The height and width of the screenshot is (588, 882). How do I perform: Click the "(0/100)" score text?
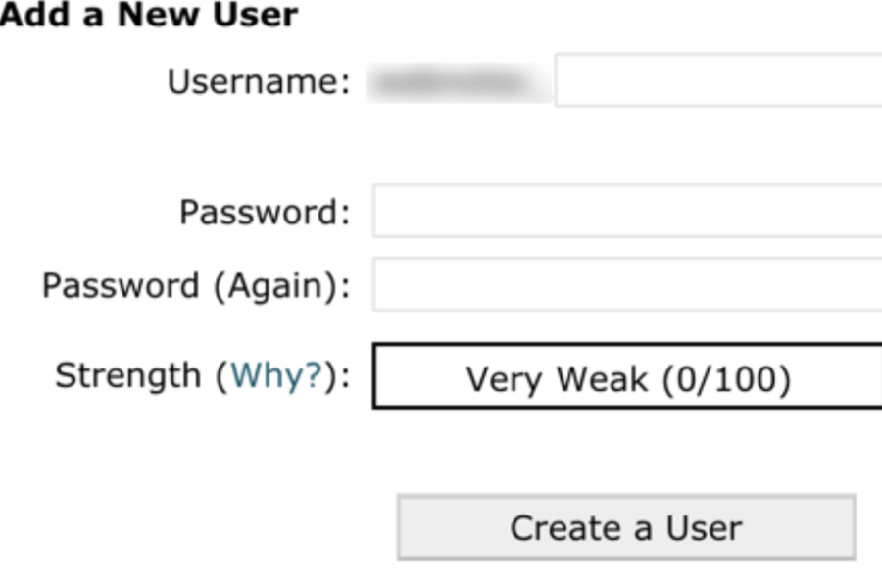pyautogui.click(x=724, y=378)
